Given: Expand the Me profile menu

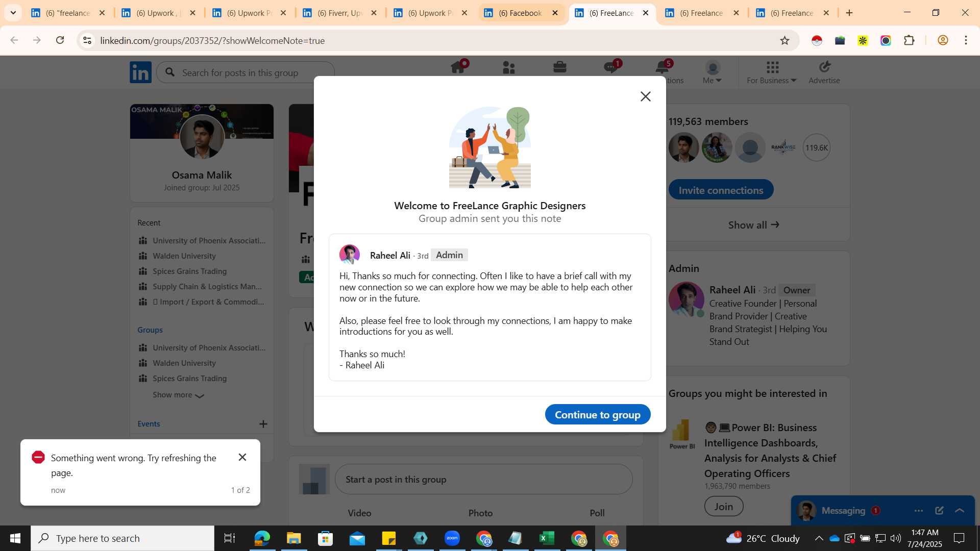Looking at the screenshot, I should click(x=712, y=72).
